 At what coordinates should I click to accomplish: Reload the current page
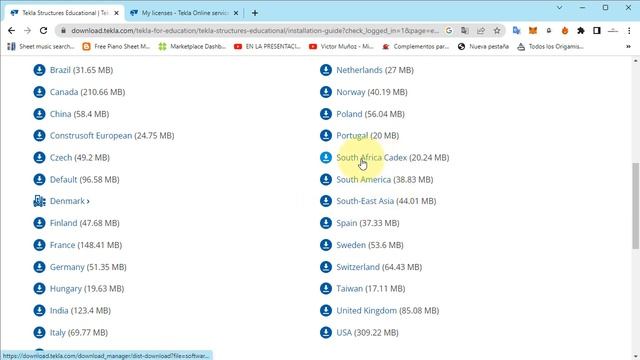(x=44, y=31)
